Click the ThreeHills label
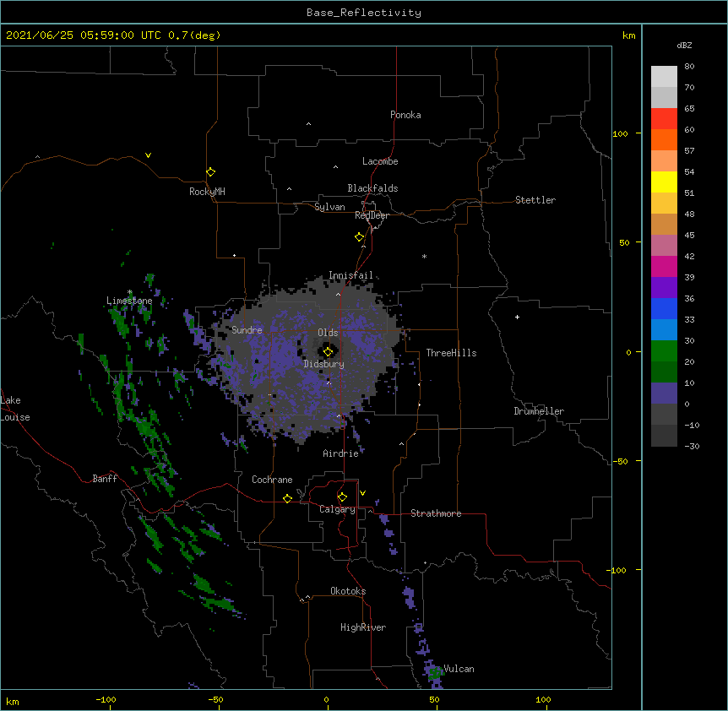 451,353
